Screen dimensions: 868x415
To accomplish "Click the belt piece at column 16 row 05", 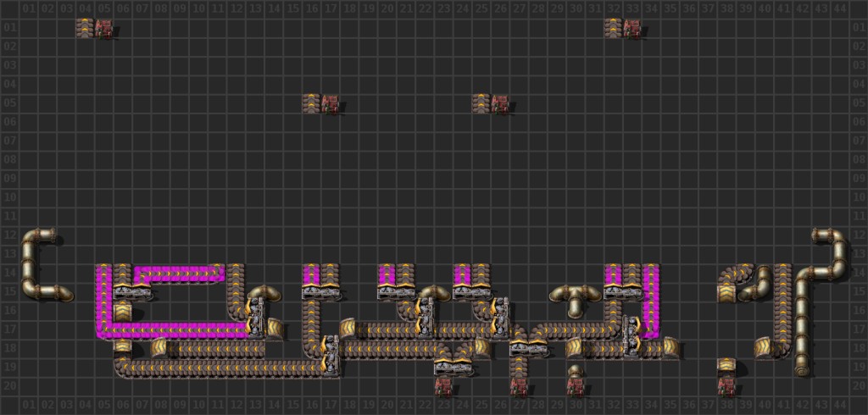I will click(x=311, y=103).
